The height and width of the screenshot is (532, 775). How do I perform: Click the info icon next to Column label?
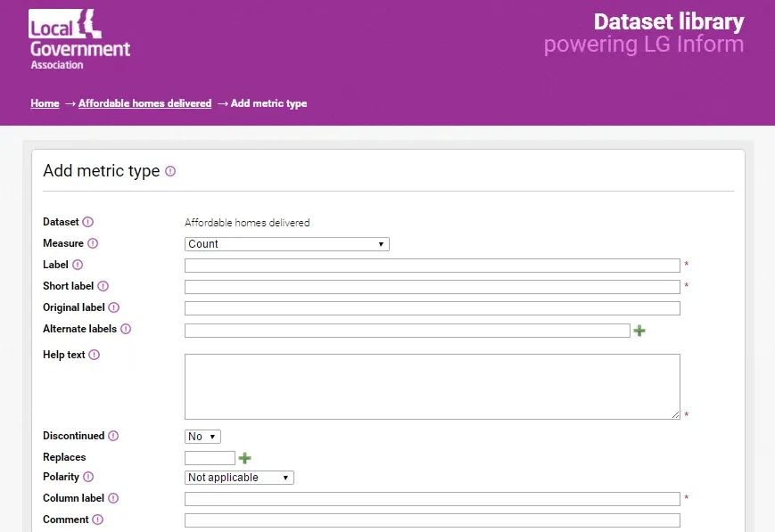(113, 498)
